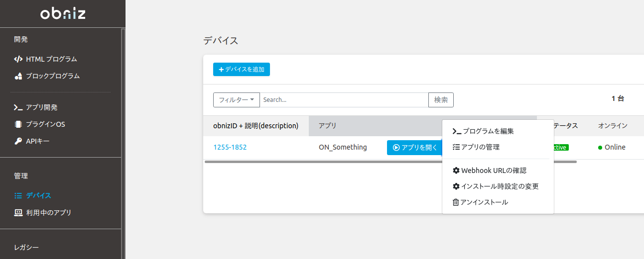Viewport: 644px width, 259px height.
Task: Open Webhook URLの確認 menu entry
Action: point(489,171)
